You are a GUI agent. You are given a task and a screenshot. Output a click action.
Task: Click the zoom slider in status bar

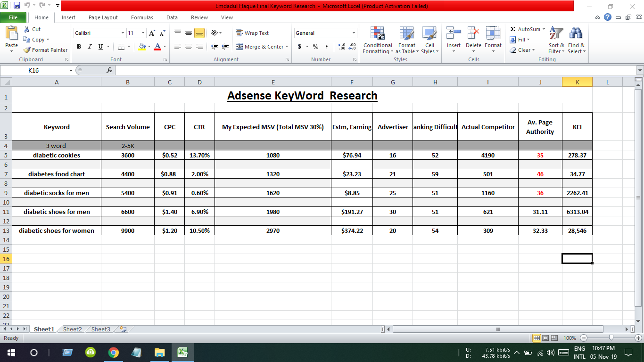pyautogui.click(x=611, y=338)
